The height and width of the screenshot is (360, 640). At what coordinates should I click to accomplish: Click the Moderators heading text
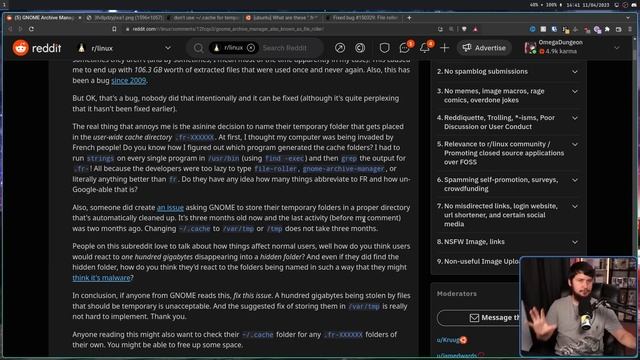point(456,293)
